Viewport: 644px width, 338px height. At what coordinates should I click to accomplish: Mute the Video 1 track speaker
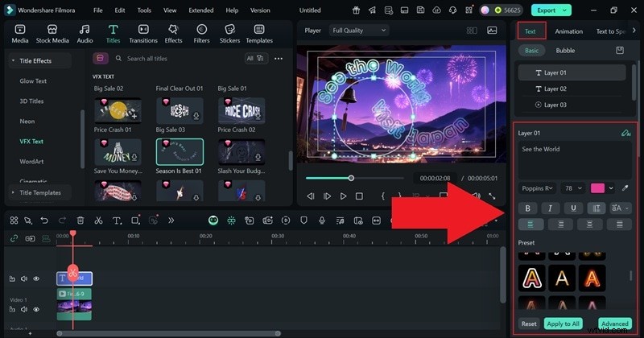24,309
